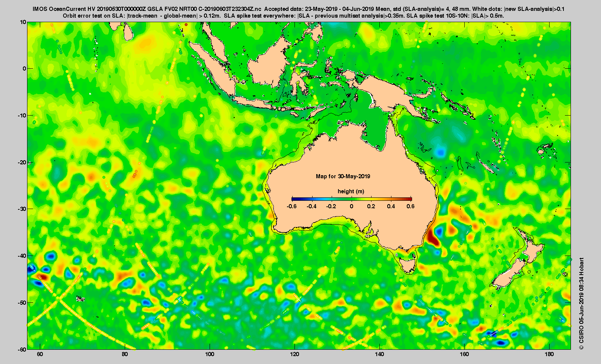Select the 0.2 colorbar tick label

click(371, 206)
